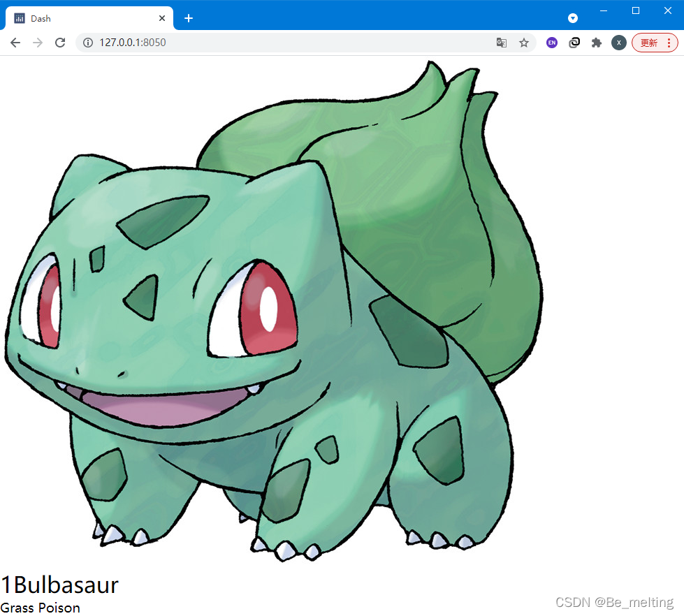
Task: Click the address bar showing 127.0.0.1:8050
Action: tap(305, 43)
